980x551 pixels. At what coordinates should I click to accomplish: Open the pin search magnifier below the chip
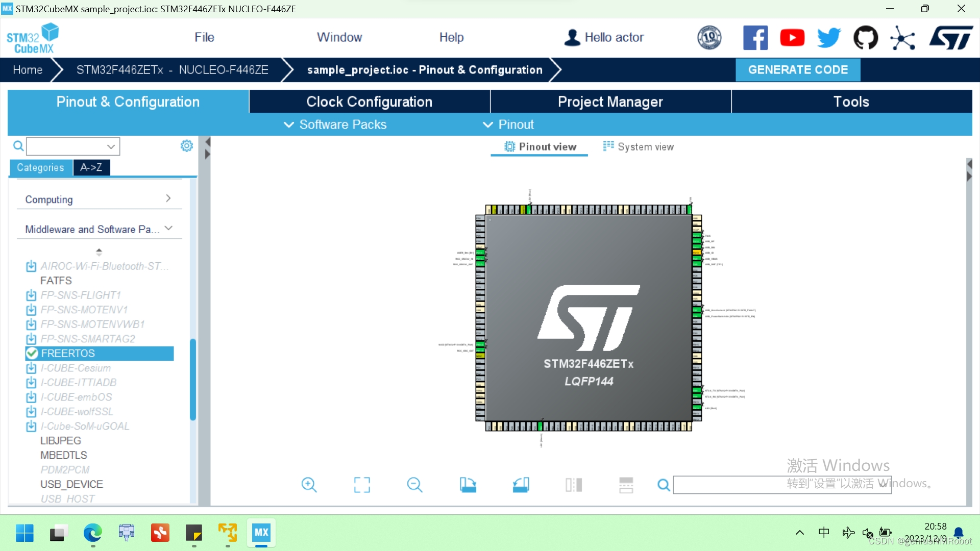point(663,485)
